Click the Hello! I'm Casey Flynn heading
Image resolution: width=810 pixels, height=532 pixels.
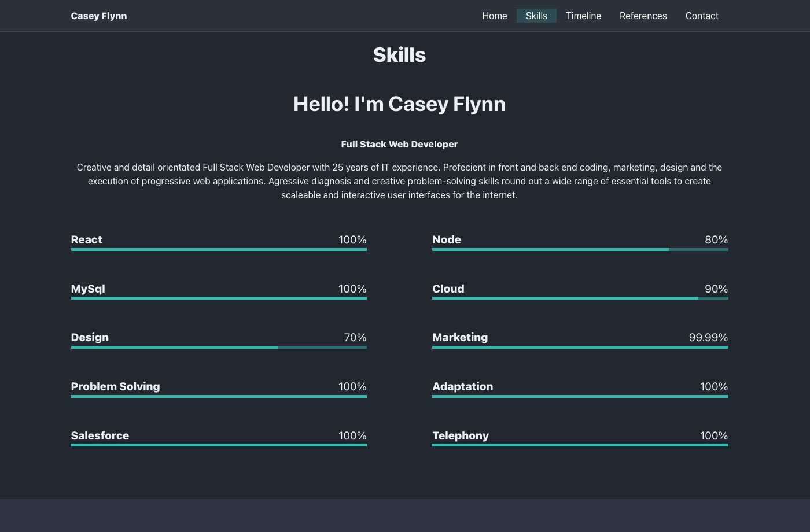[399, 104]
